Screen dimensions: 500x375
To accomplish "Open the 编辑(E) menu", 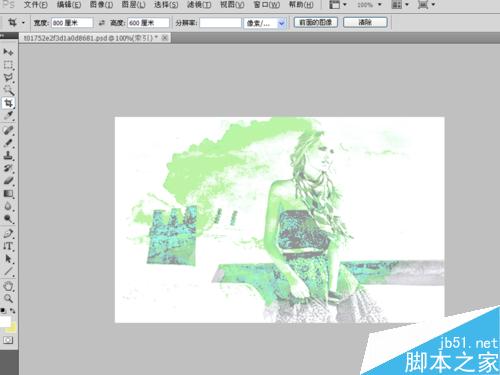I will 69,5.
